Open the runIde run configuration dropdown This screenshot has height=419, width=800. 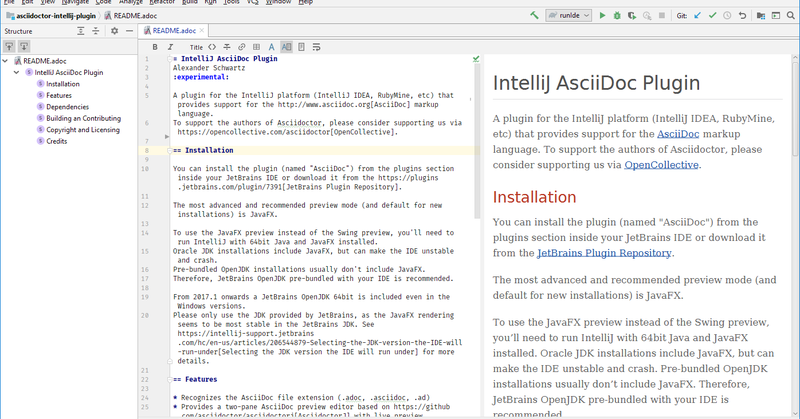point(568,15)
